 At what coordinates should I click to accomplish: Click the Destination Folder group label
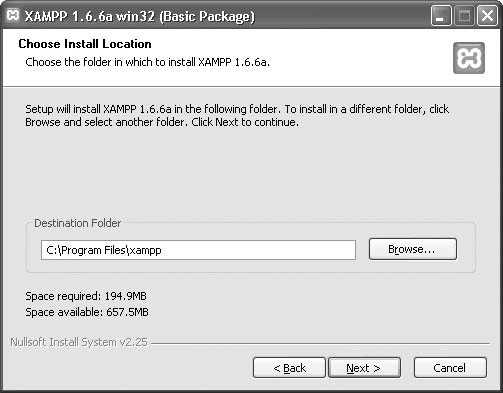[77, 223]
